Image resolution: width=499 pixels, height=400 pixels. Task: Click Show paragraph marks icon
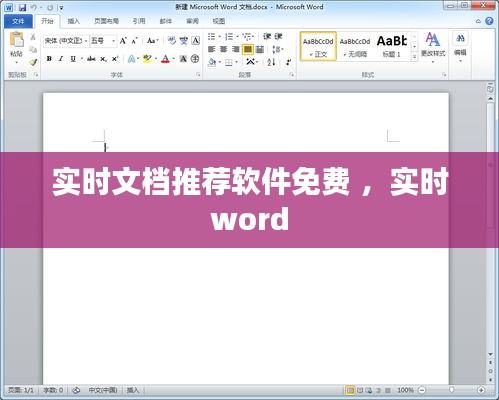pos(288,62)
